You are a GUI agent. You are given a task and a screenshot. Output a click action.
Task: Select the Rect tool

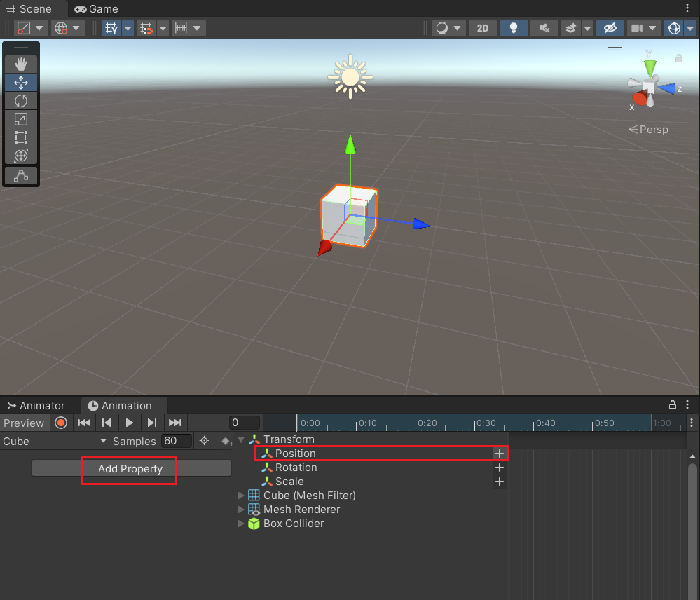pyautogui.click(x=20, y=137)
